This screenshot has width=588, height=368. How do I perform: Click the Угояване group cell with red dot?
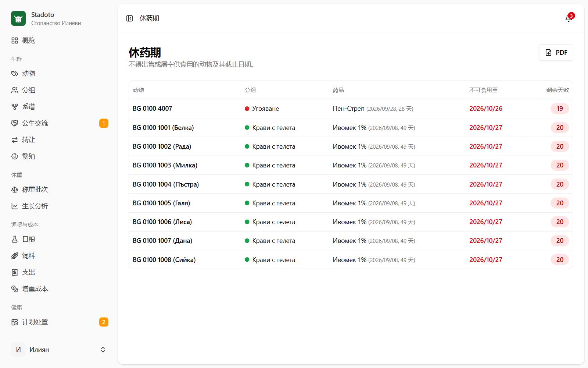(x=262, y=109)
